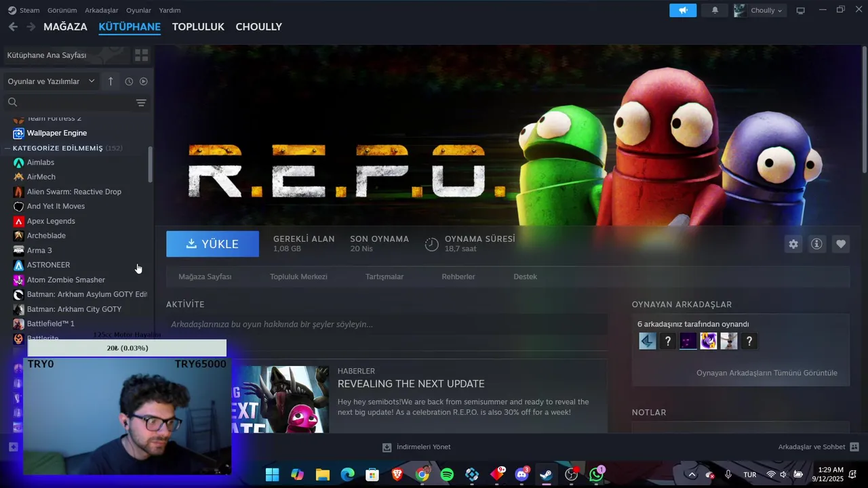Open game settings gear icon
Image resolution: width=868 pixels, height=488 pixels.
(793, 244)
